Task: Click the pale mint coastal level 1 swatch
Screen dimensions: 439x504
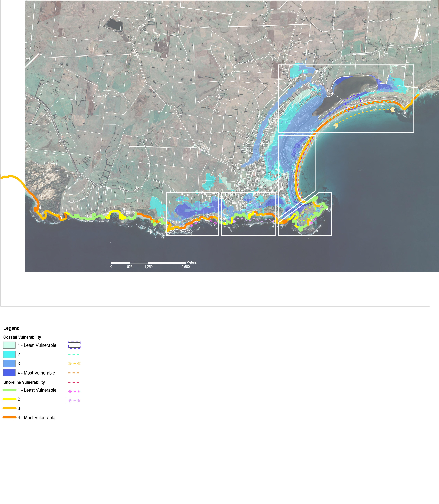Action: 9,345
